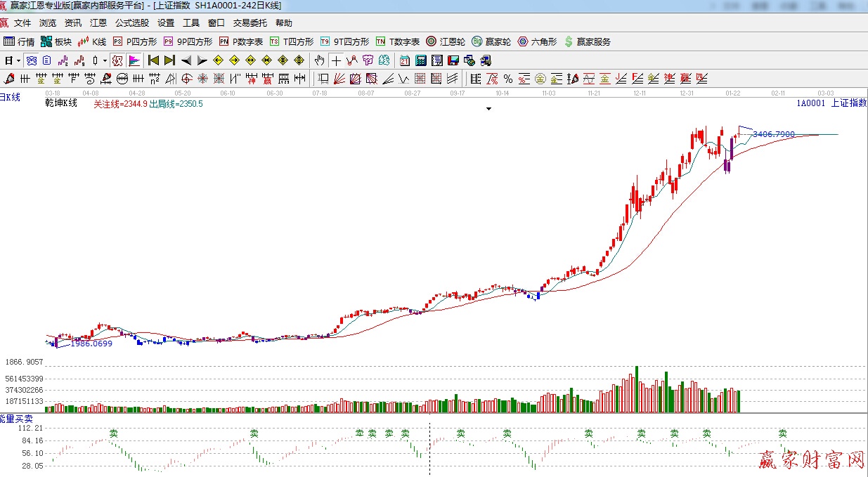Screen dimensions: 868x477
Task: Open the calculator tool
Action: [421, 60]
